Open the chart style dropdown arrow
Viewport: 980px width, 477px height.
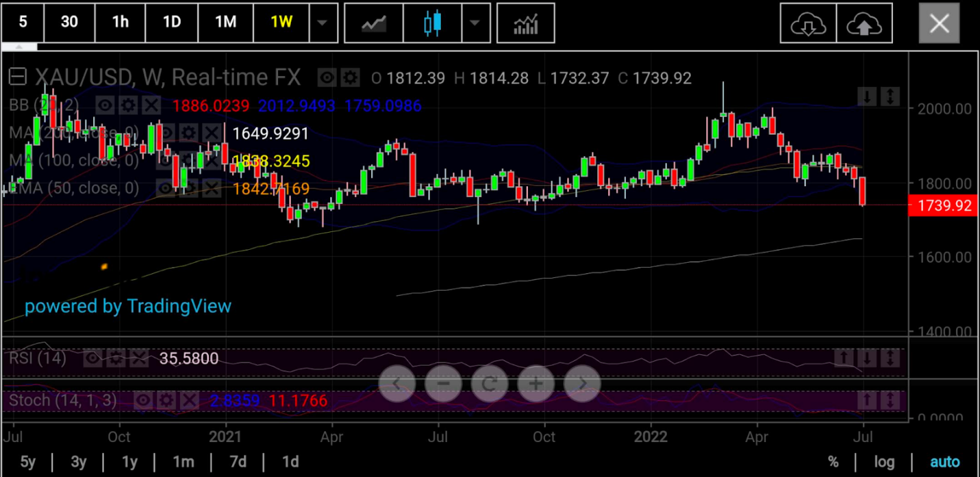476,23
